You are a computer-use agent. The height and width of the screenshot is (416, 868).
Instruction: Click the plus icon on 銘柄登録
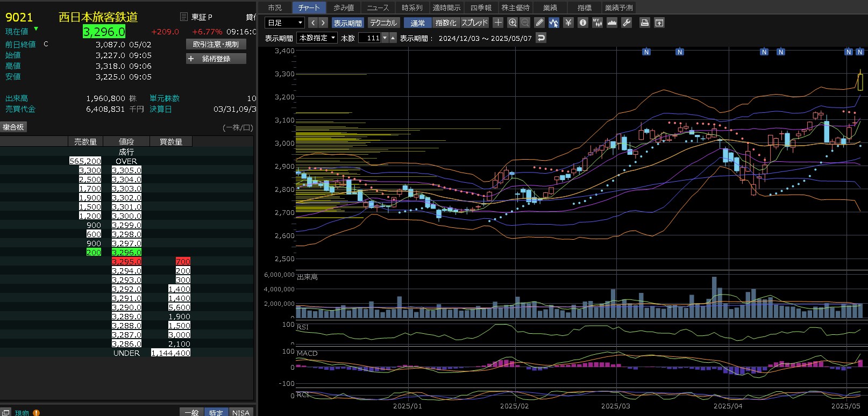[191, 59]
